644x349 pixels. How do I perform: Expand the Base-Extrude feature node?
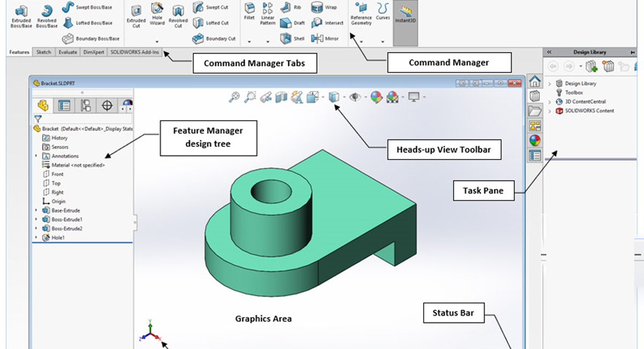click(x=36, y=210)
